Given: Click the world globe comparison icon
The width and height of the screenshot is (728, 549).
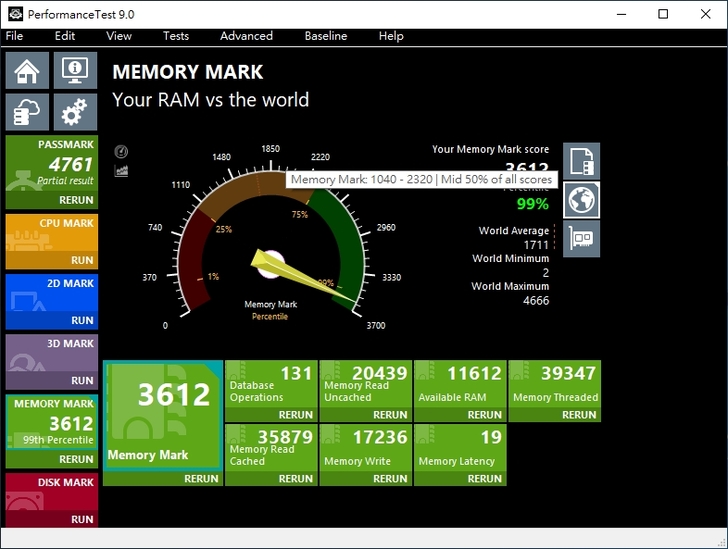Looking at the screenshot, I should click(x=581, y=199).
